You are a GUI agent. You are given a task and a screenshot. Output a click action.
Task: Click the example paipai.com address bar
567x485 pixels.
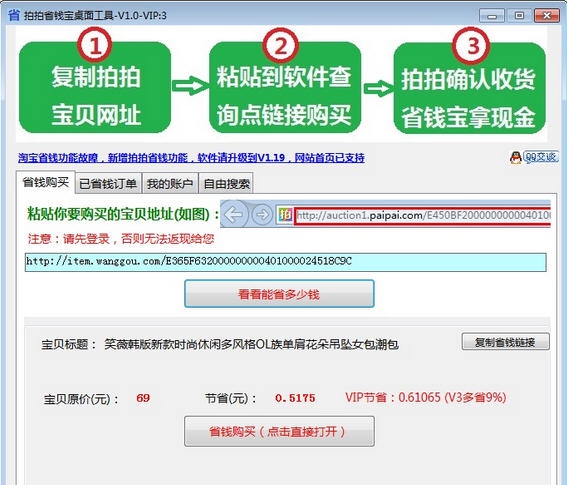point(422,216)
